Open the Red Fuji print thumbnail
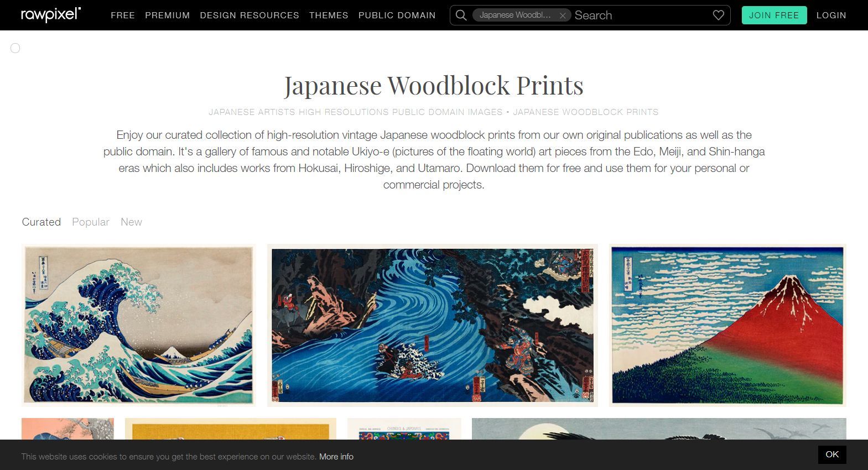The image size is (868, 470). coord(727,325)
